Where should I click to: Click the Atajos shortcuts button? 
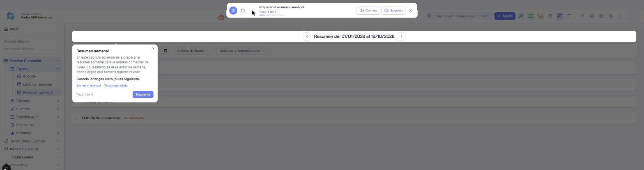(505, 16)
